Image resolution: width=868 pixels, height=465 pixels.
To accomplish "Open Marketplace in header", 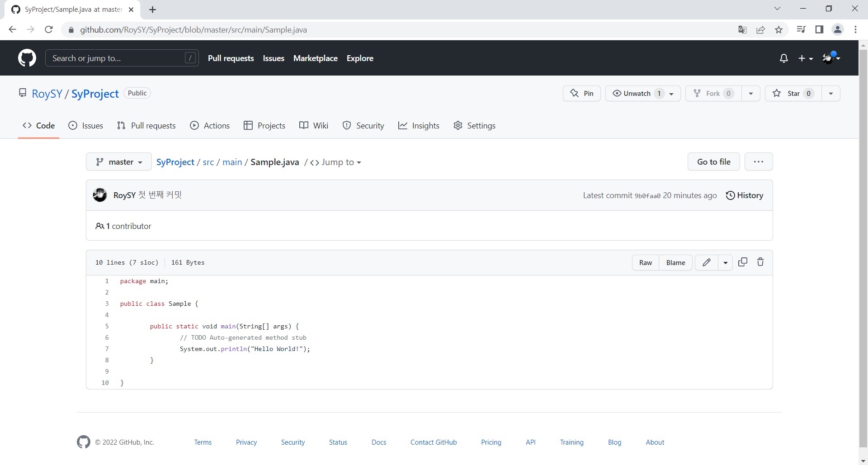I will pyautogui.click(x=316, y=58).
